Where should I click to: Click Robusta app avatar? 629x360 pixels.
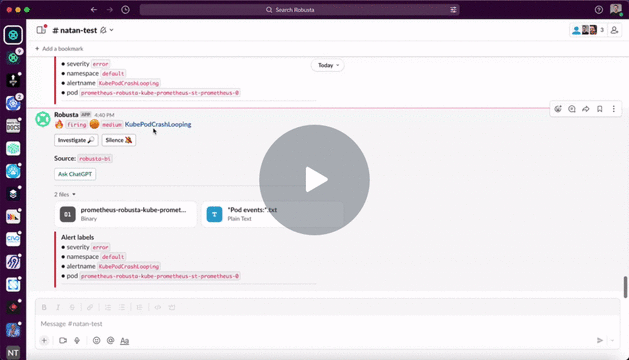43,119
